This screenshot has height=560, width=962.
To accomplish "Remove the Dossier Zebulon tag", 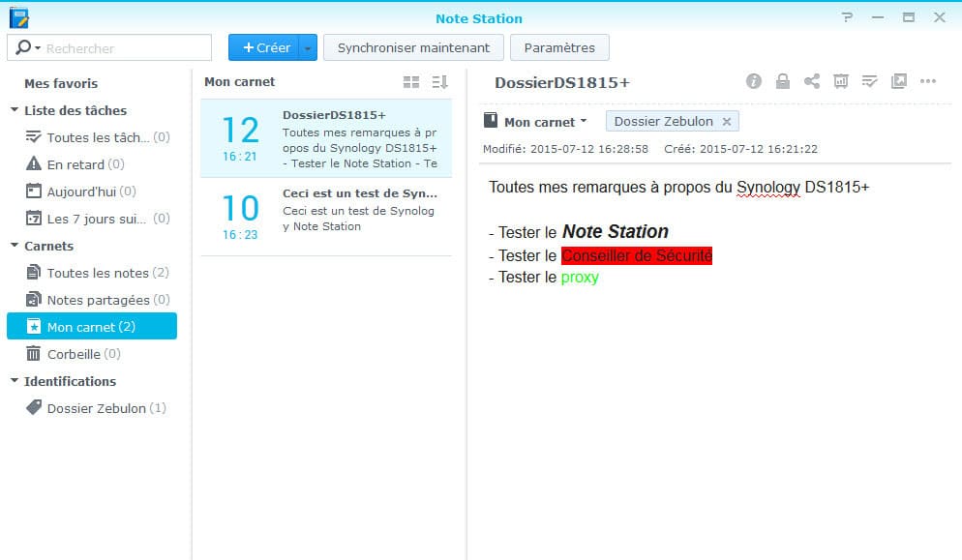I will pyautogui.click(x=727, y=122).
